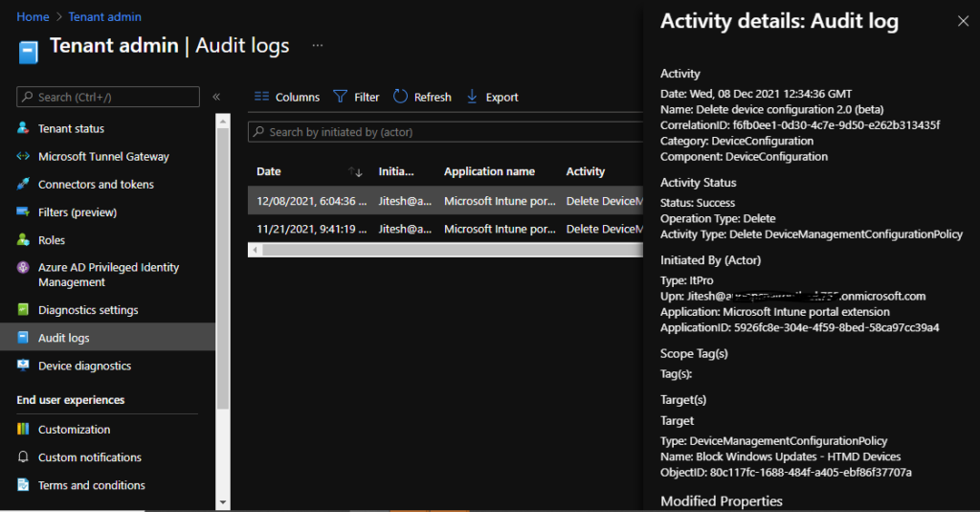Click the sidebar scrollbar up arrow
980x512 pixels.
(x=223, y=120)
